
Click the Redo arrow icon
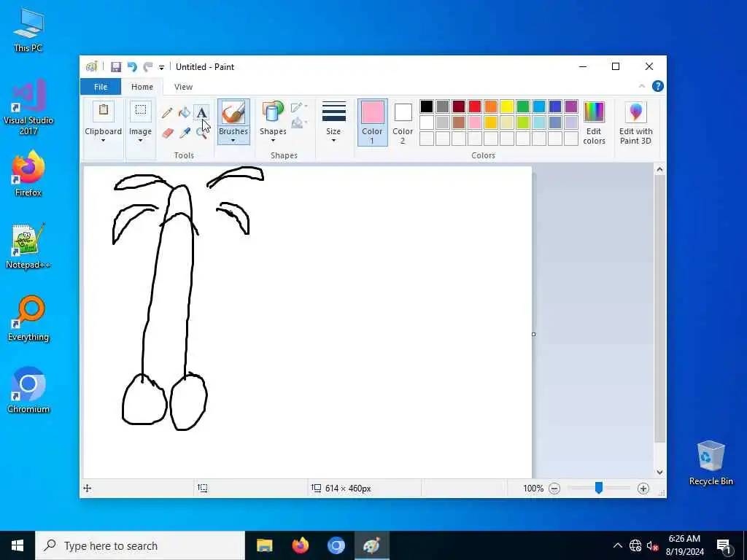148,67
